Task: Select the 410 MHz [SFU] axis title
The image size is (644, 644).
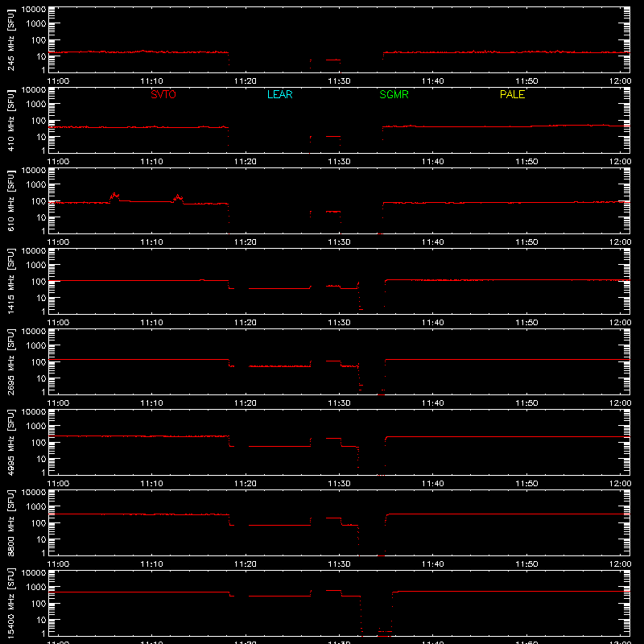Action: point(10,121)
